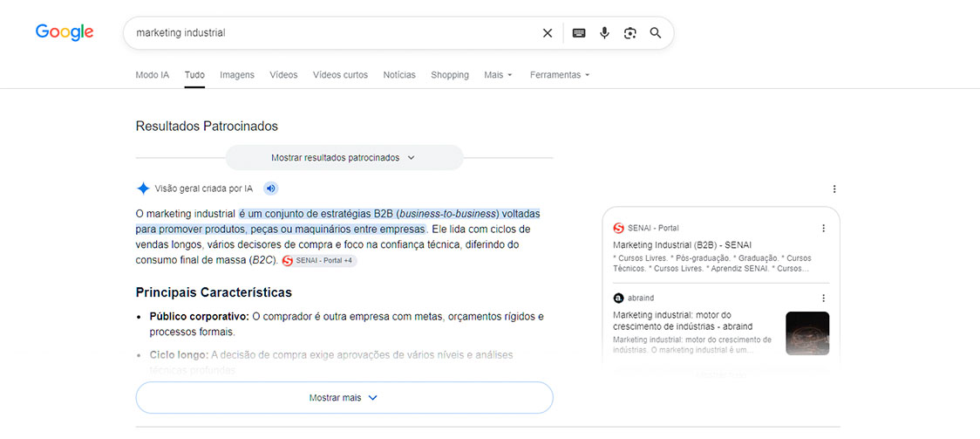Screen dimensions: 980x439
Task: Open the Shopping tab
Action: click(x=449, y=75)
